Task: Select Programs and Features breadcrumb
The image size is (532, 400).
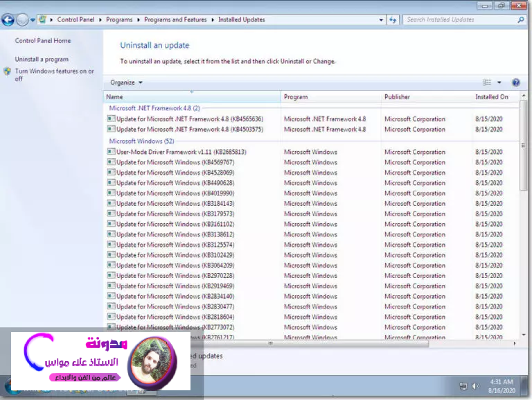Action: [x=175, y=19]
